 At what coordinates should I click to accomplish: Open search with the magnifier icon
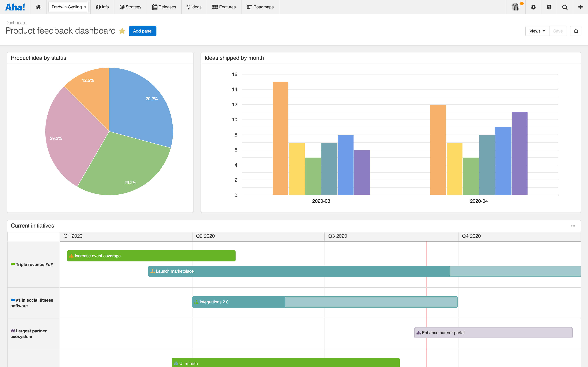[565, 7]
